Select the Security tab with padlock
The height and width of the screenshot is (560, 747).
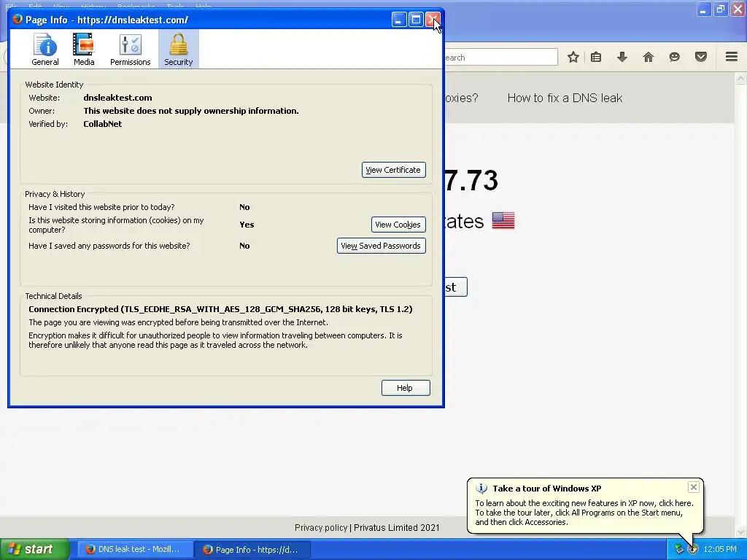(x=179, y=50)
